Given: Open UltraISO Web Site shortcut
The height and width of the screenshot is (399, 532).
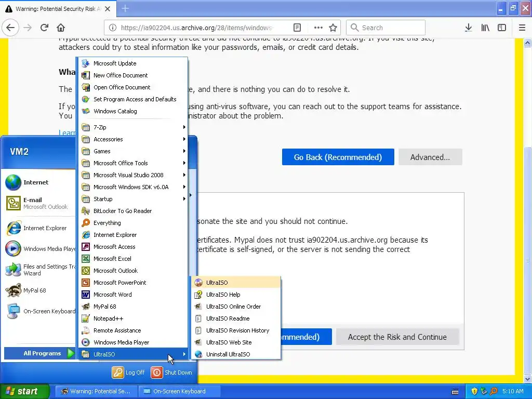Looking at the screenshot, I should (236, 342).
